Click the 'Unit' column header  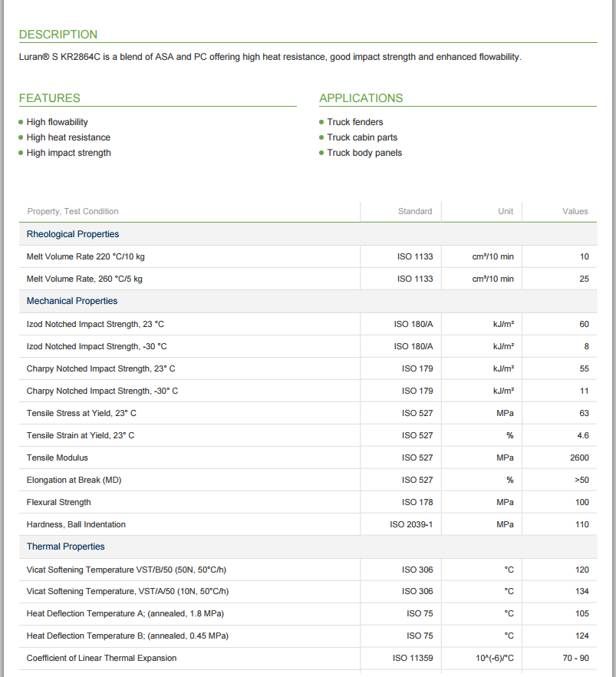pos(505,211)
